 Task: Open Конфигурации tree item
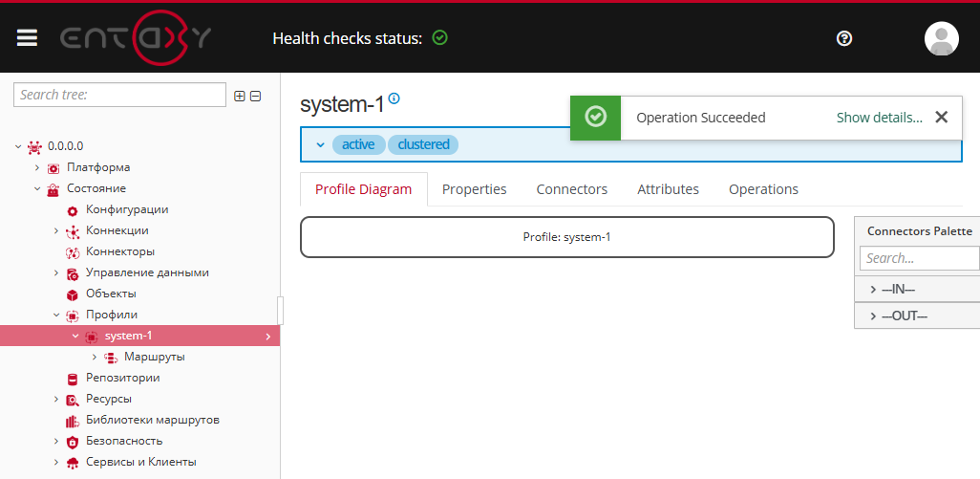[x=127, y=209]
